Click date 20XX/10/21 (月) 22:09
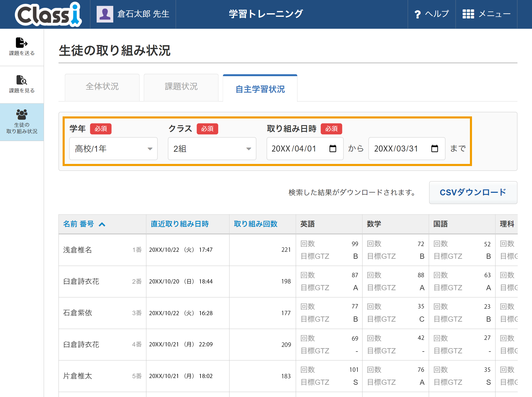This screenshot has width=532, height=397. tap(181, 345)
